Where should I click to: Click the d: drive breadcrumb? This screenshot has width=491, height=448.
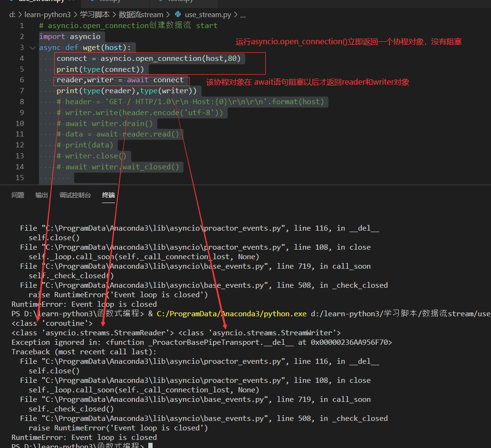(x=12, y=15)
